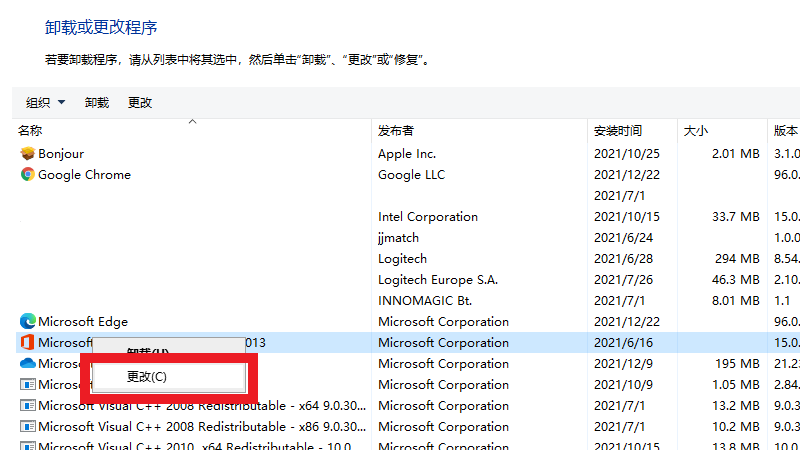Click the blue OneDrive cloud icon
Image resolution: width=800 pixels, height=450 pixels.
tap(28, 364)
